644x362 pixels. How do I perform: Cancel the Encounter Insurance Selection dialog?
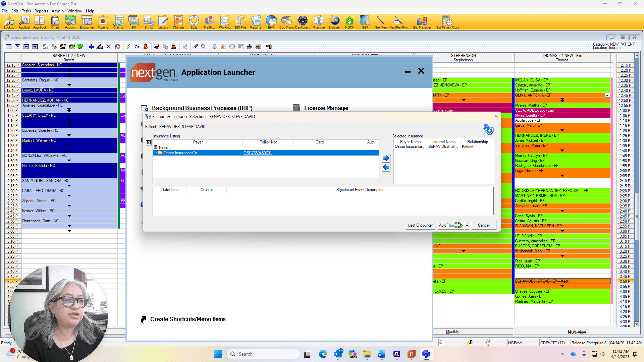tap(483, 225)
